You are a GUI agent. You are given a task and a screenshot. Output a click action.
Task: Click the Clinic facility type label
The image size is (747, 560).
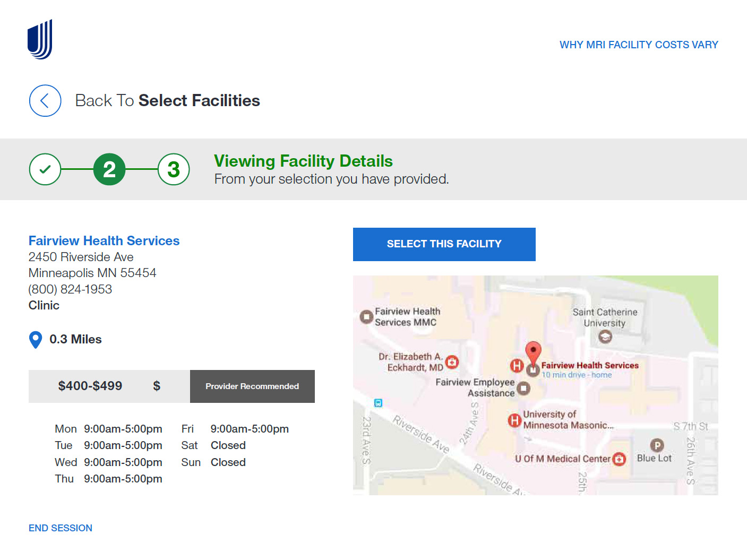(44, 305)
